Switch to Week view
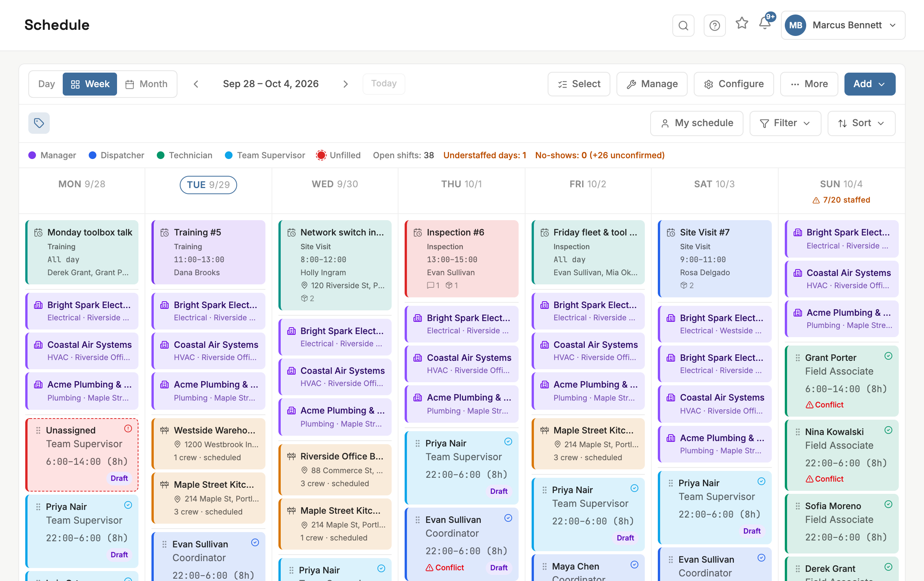The height and width of the screenshot is (581, 924). pos(90,84)
